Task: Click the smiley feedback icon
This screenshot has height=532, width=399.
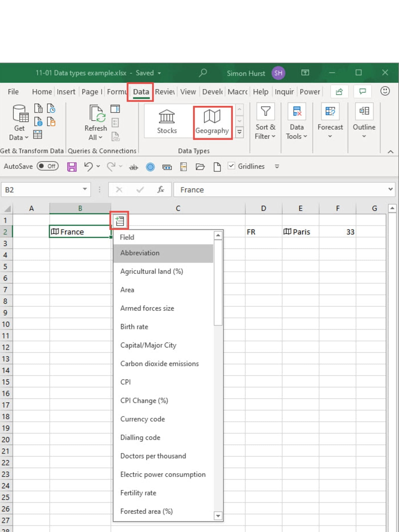Action: pyautogui.click(x=385, y=91)
